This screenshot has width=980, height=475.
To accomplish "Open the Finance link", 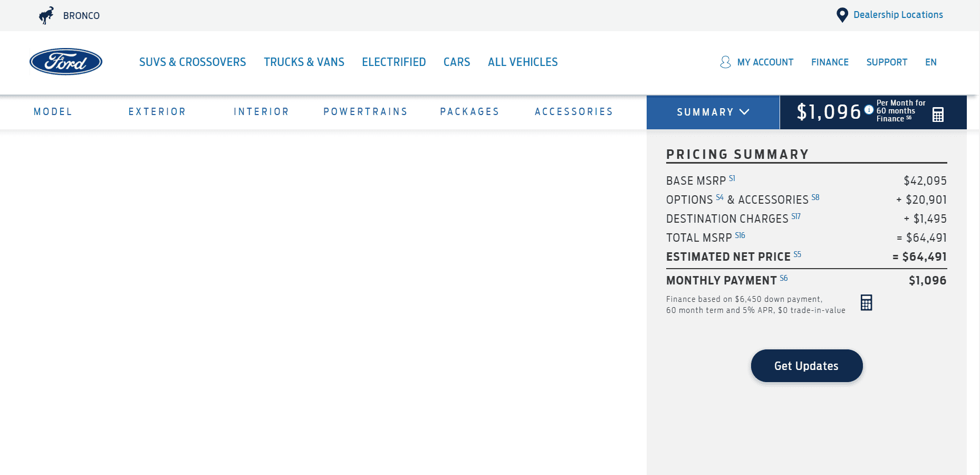I will 830,62.
